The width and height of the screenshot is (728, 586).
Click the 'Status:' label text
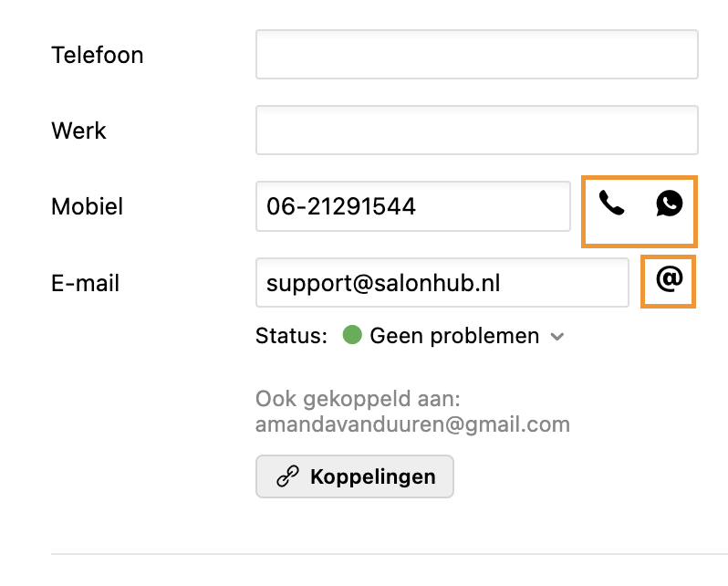[291, 336]
